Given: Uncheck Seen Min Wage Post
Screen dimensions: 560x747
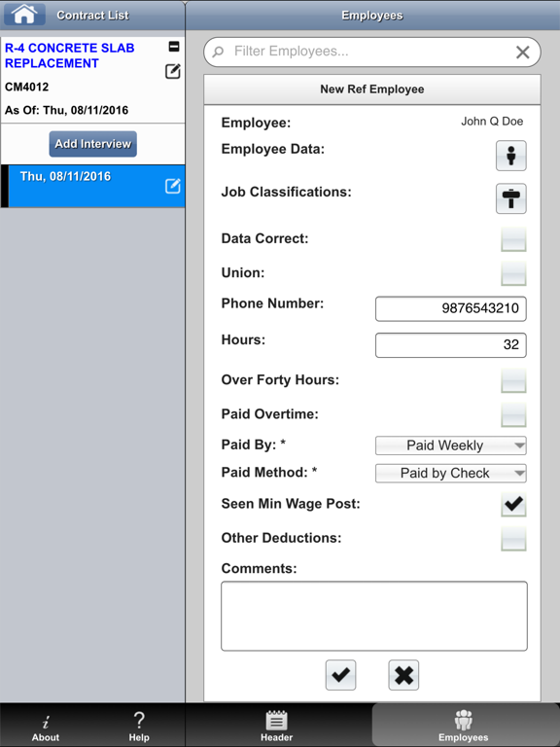Looking at the screenshot, I should click(513, 505).
